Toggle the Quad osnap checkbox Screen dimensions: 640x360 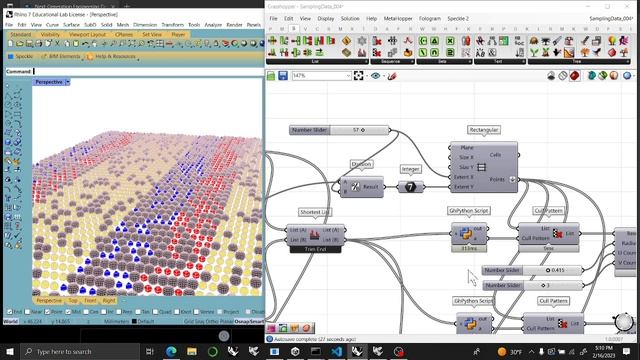155,312
